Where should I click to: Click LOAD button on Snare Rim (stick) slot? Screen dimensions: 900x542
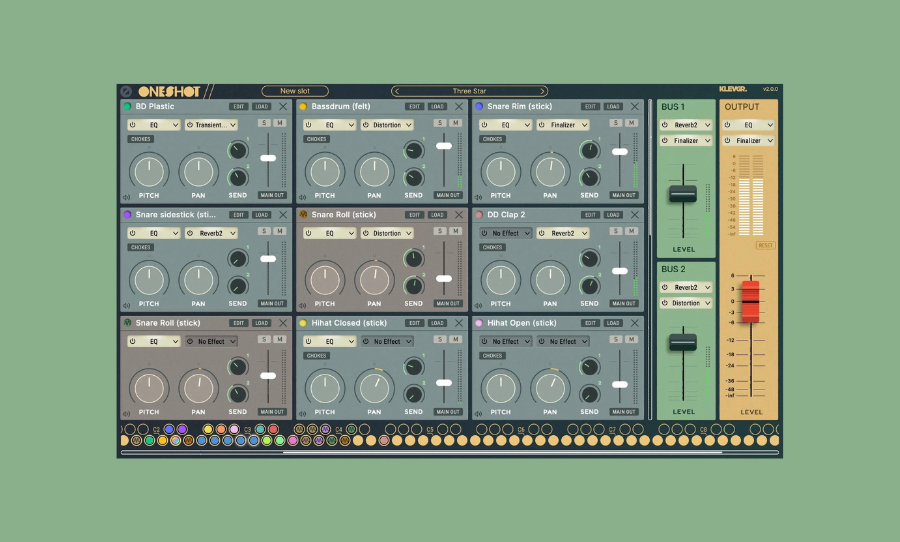tap(613, 106)
